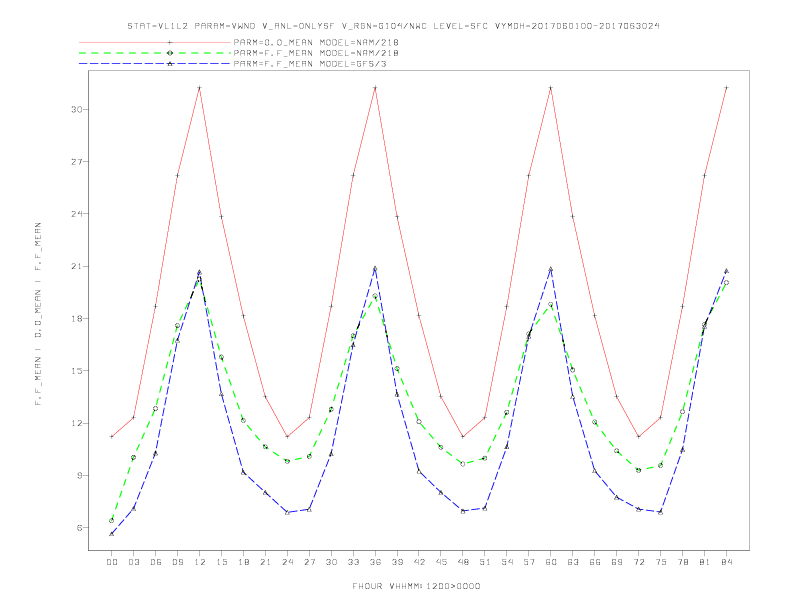Click y-axis tick label 30
The width and height of the screenshot is (792, 612).
pos(76,109)
